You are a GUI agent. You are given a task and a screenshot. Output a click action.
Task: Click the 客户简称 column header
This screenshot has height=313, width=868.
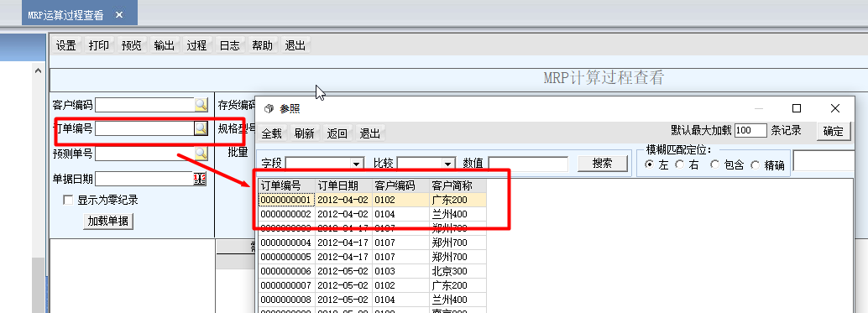coord(458,185)
